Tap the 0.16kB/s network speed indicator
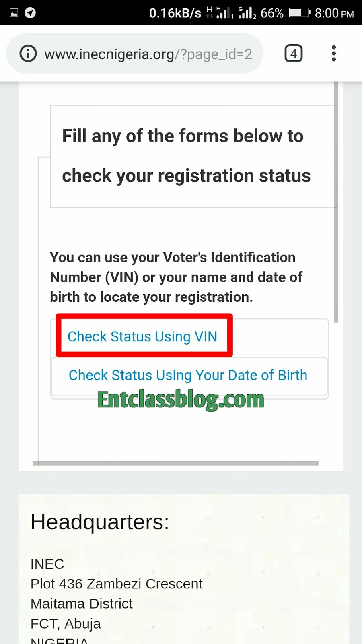362x644 pixels. click(175, 13)
